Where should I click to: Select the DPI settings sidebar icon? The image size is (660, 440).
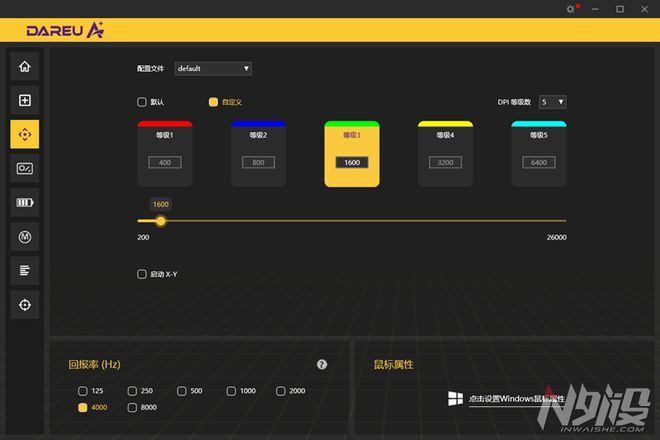[25, 134]
